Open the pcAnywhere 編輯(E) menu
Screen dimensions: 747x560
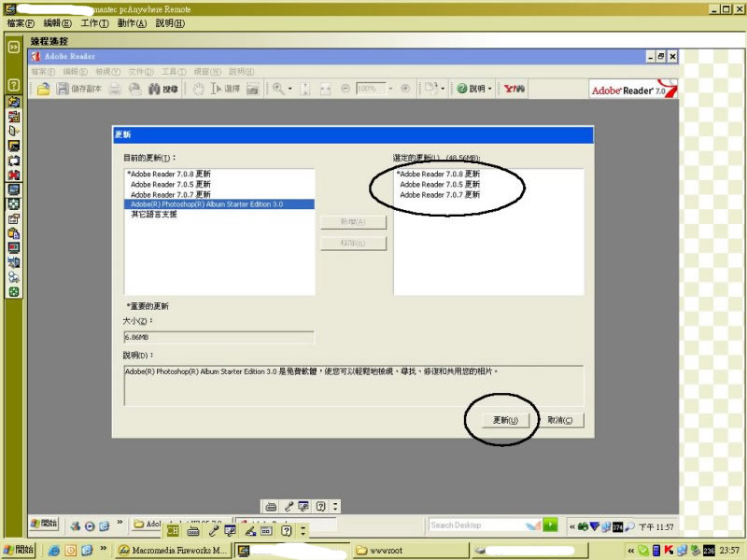pyautogui.click(x=57, y=22)
